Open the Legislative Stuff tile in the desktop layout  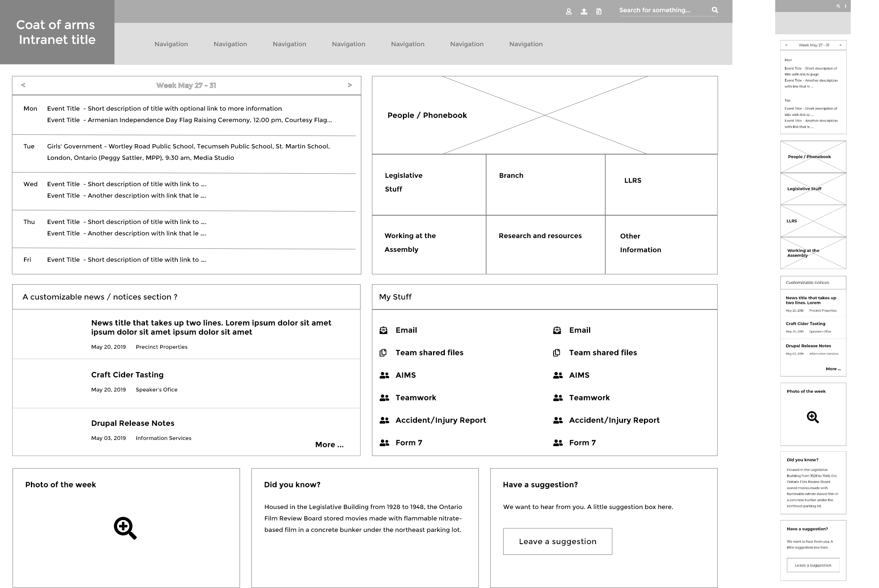429,185
